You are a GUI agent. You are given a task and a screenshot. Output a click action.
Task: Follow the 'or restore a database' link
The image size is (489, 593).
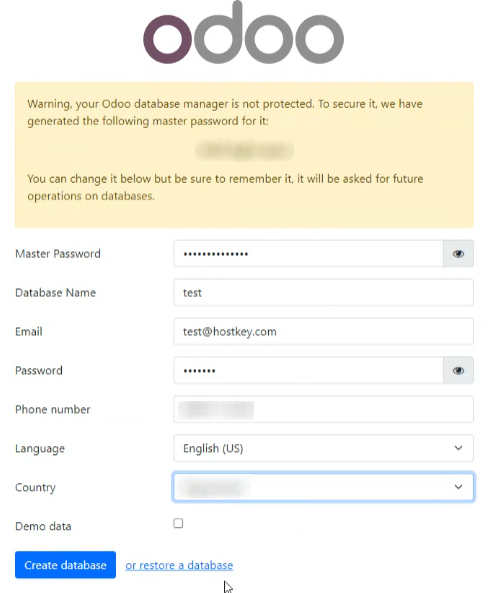[x=179, y=565]
